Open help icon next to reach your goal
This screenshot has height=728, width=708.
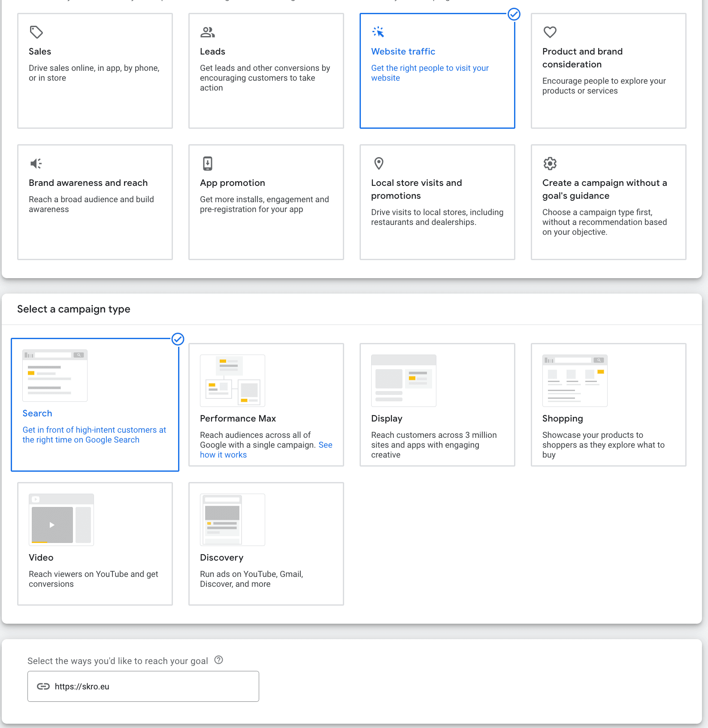coord(218,660)
